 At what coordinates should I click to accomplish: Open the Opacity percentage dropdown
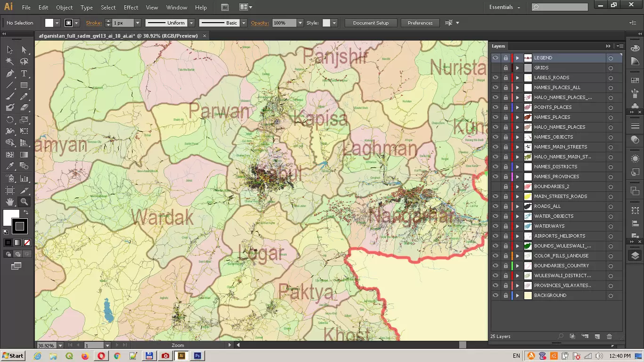[x=300, y=23]
